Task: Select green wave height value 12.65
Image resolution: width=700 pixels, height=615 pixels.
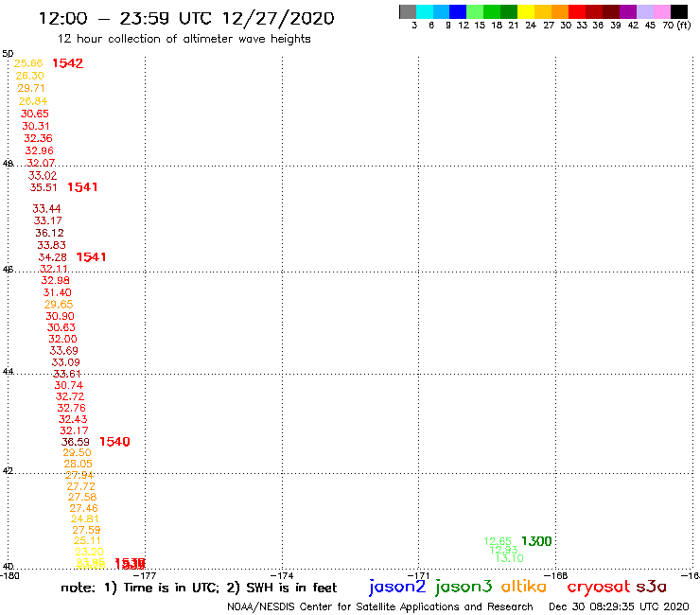Action: (x=498, y=542)
